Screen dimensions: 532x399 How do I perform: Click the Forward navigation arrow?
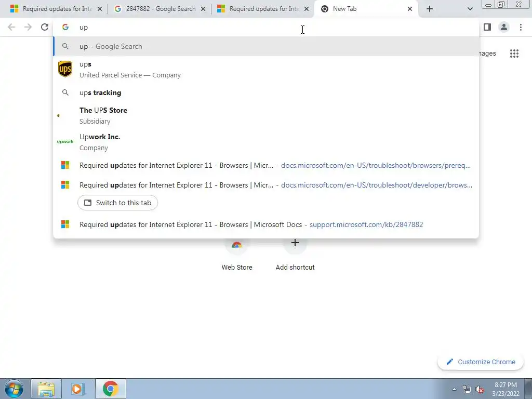[x=28, y=27]
